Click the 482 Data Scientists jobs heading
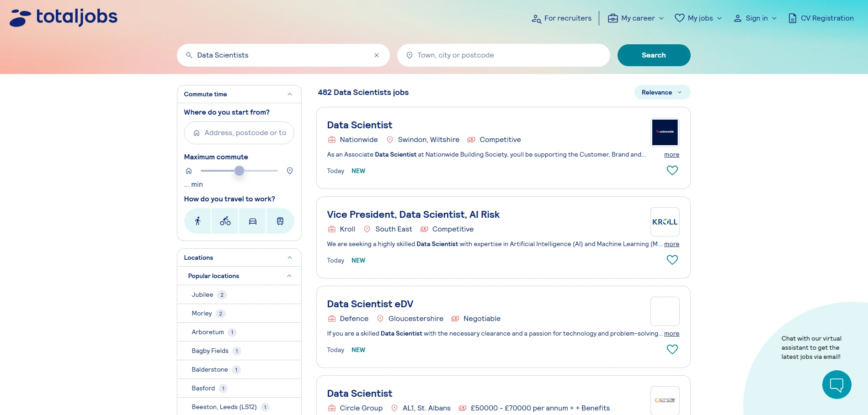 click(363, 92)
